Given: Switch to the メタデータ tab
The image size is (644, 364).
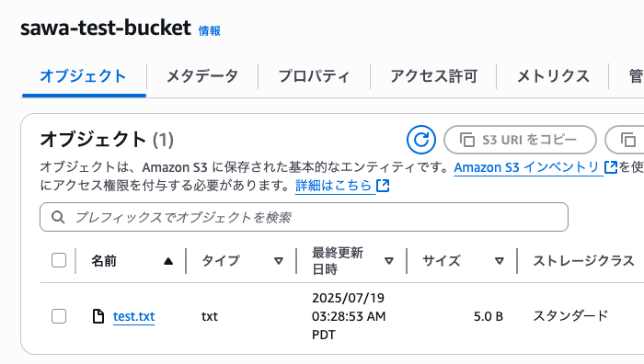Looking at the screenshot, I should (202, 76).
